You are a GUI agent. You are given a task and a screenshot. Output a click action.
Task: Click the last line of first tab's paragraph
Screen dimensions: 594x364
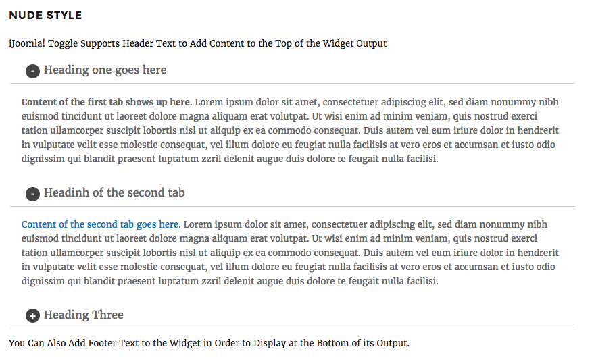tap(230, 159)
